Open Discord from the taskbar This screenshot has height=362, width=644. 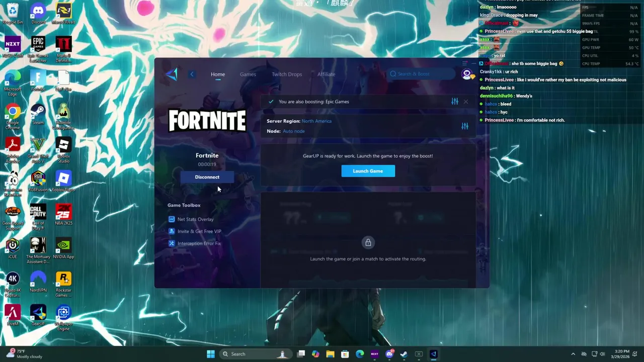coord(389,354)
